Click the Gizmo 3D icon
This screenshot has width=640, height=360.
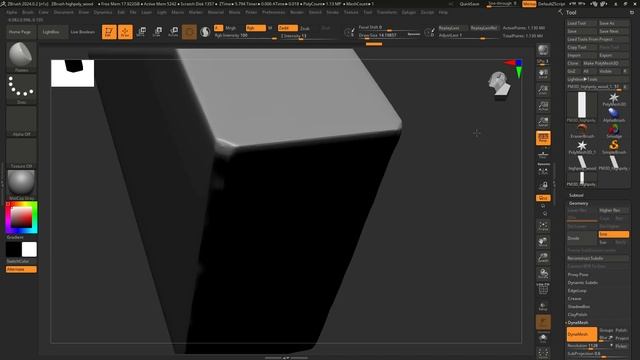(x=189, y=32)
